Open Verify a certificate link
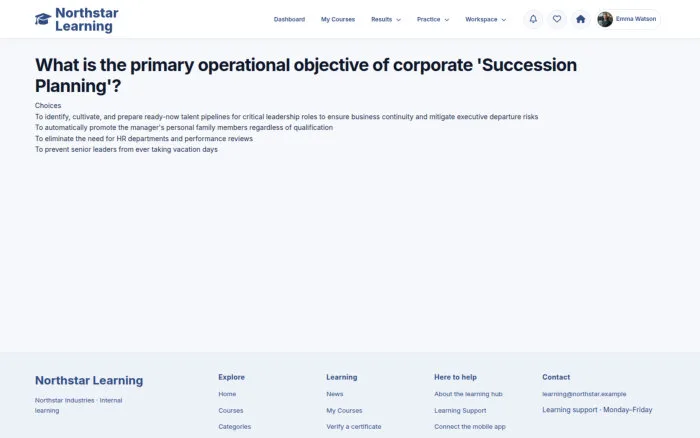Screen dimensions: 700x438 coord(354,426)
